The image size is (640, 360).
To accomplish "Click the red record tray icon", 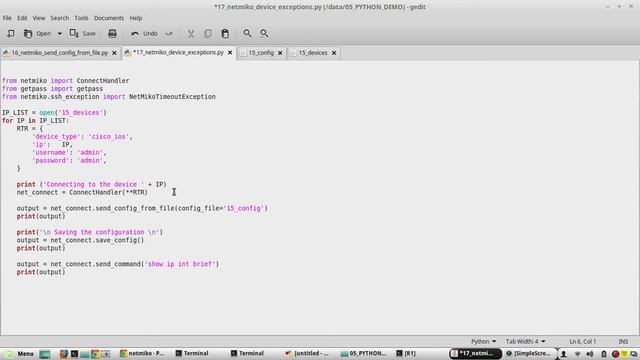I will coord(615,354).
